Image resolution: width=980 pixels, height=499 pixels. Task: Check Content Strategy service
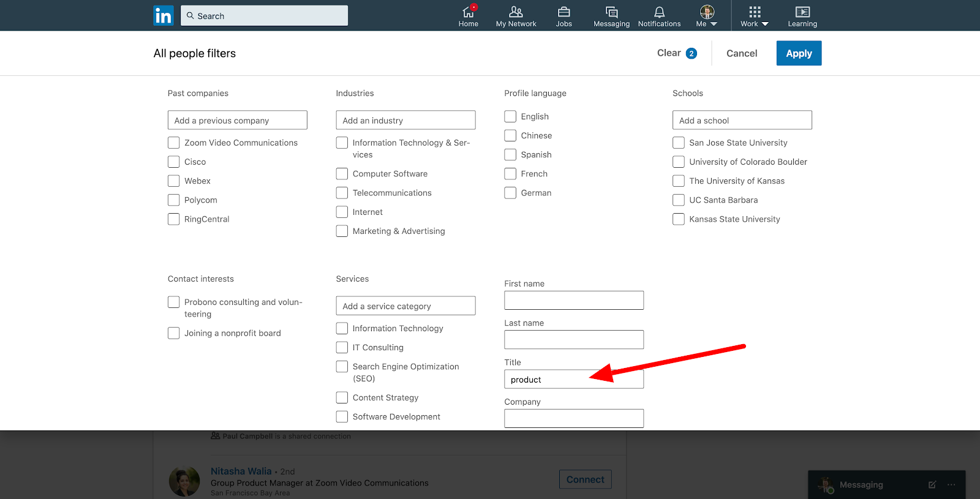(x=342, y=397)
